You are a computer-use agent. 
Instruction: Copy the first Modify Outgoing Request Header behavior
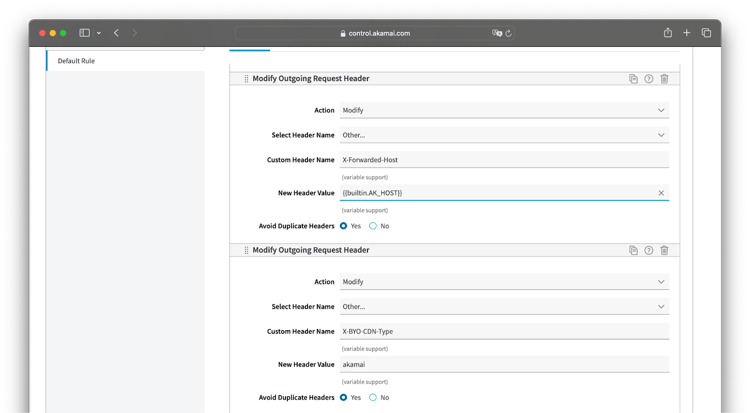(x=633, y=79)
